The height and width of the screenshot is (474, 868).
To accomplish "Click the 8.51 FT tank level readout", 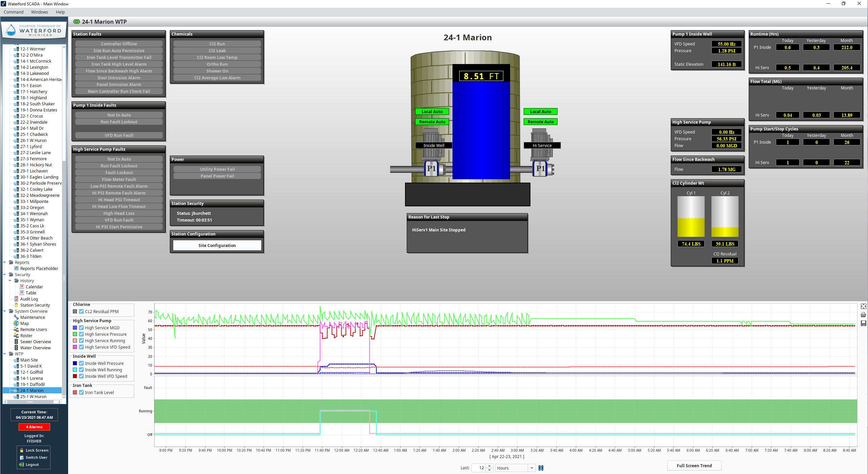I will pyautogui.click(x=481, y=76).
